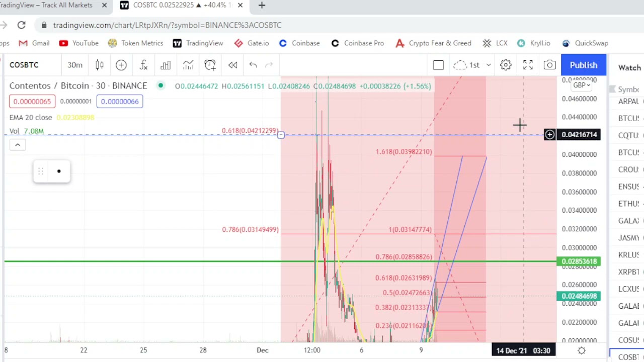Select the COSBTC browser tab

point(181,5)
